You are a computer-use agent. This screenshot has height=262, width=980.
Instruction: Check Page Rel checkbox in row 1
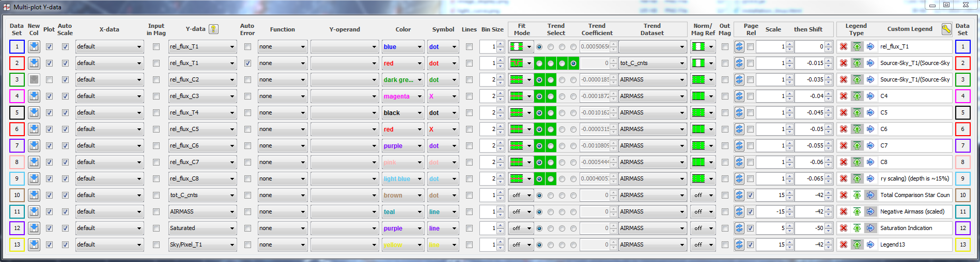click(x=750, y=46)
